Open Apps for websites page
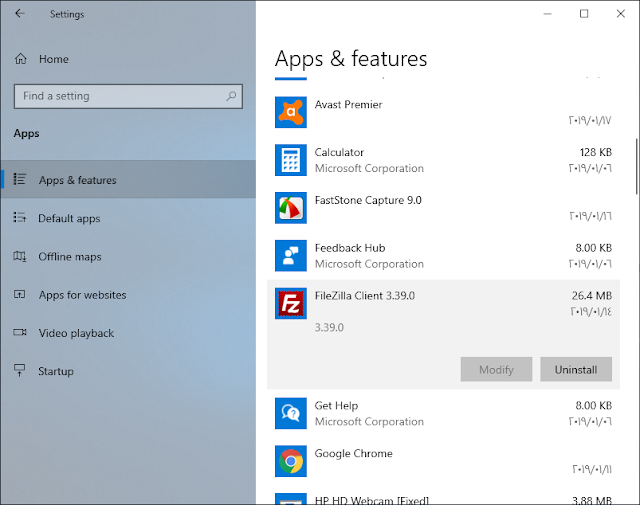This screenshot has height=505, width=640. pos(128,295)
